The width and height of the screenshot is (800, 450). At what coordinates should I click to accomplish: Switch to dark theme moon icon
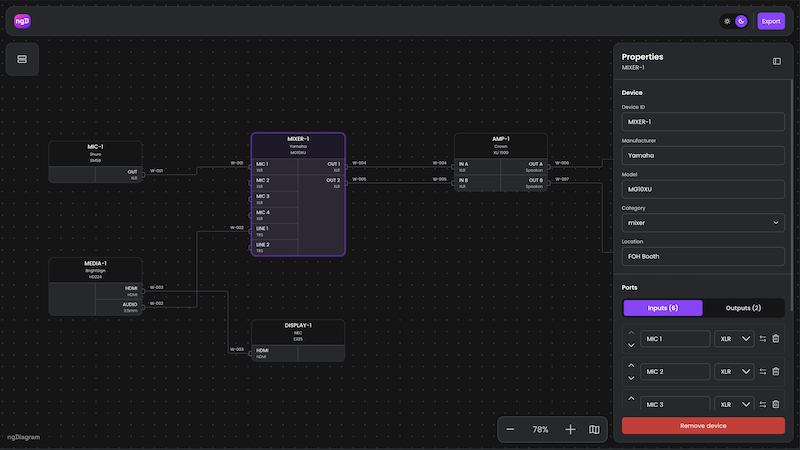(x=741, y=21)
